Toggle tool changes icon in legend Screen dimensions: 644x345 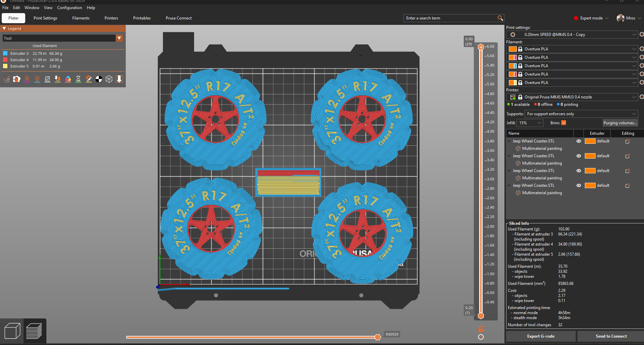58,79
